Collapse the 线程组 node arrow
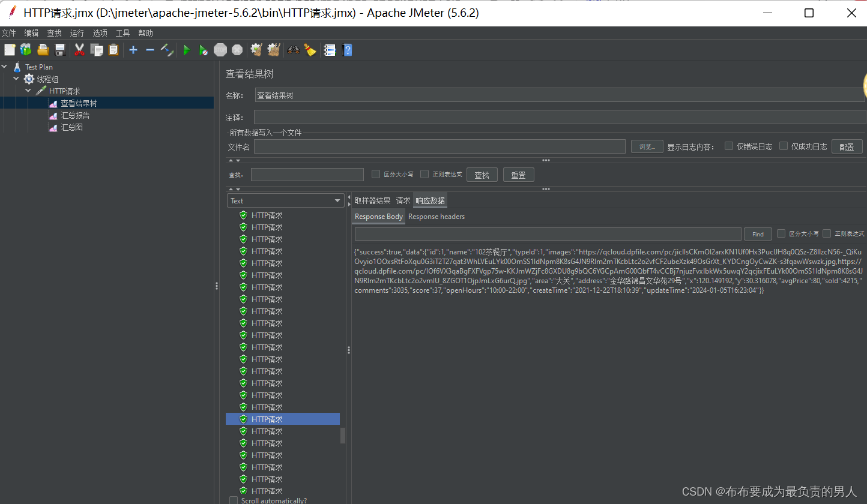Viewport: 867px width, 504px height. 16,79
